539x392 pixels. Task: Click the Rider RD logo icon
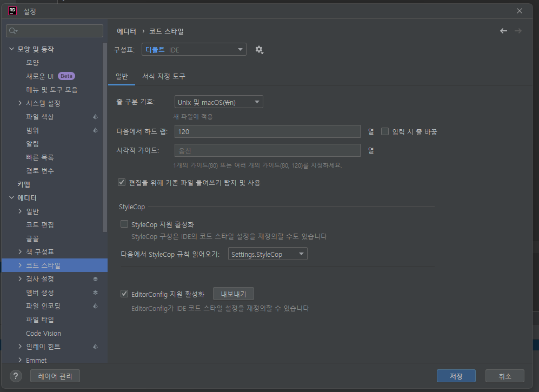pos(12,11)
